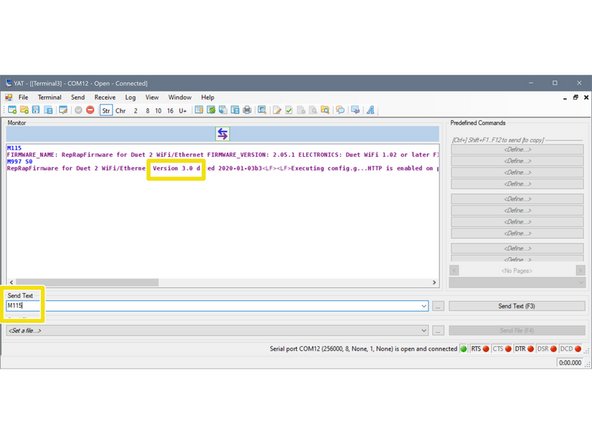The width and height of the screenshot is (592, 444).
Task: Select the octal radix 8 toggle
Action: pos(148,110)
